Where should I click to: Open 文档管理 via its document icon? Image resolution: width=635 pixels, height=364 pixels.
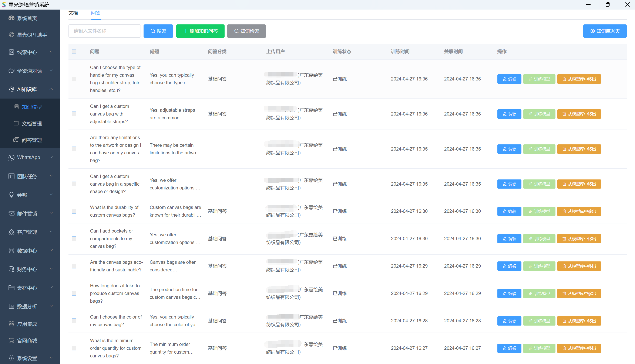coord(16,124)
